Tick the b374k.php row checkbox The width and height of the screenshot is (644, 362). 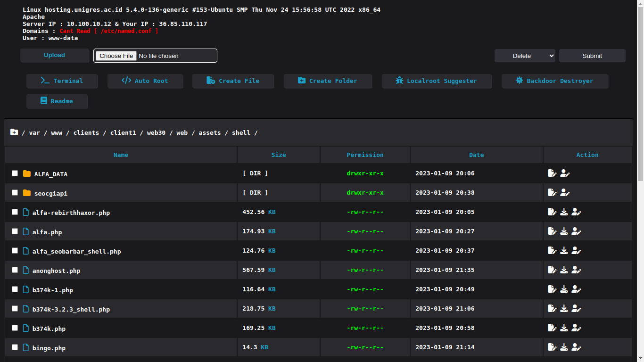(x=15, y=328)
